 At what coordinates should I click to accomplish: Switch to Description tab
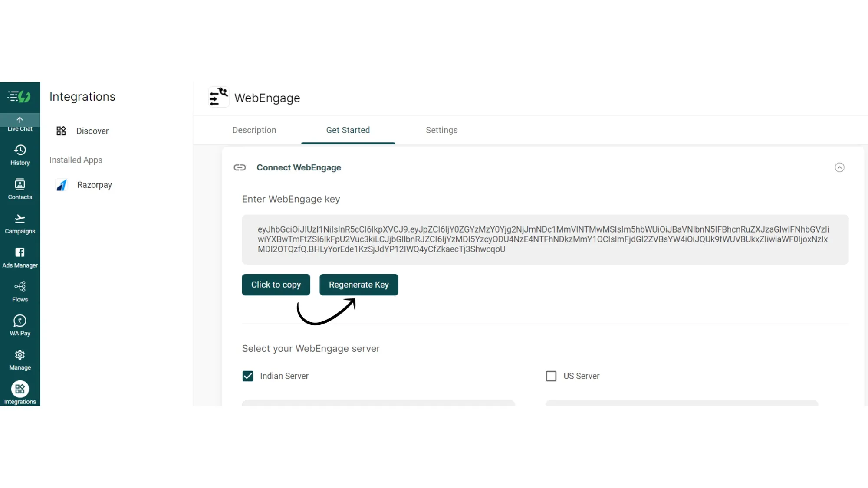coord(254,130)
